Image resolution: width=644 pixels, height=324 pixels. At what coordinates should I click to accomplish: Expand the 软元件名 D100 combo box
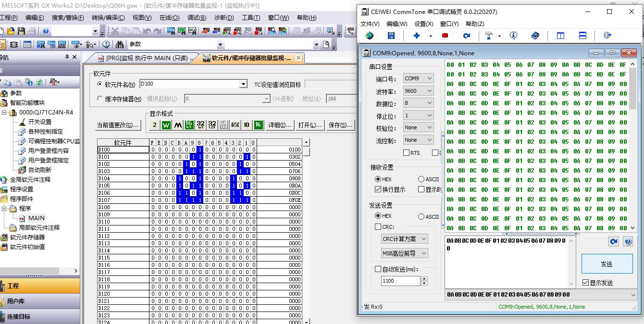pyautogui.click(x=243, y=84)
